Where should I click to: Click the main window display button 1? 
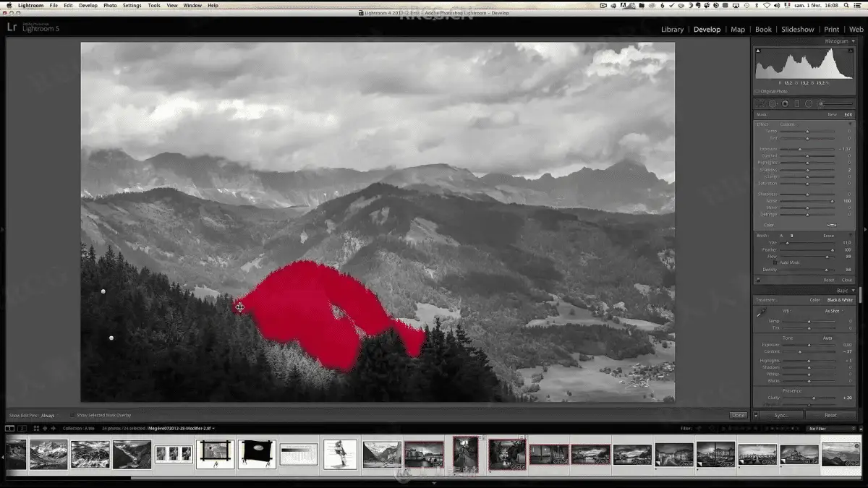(9, 428)
